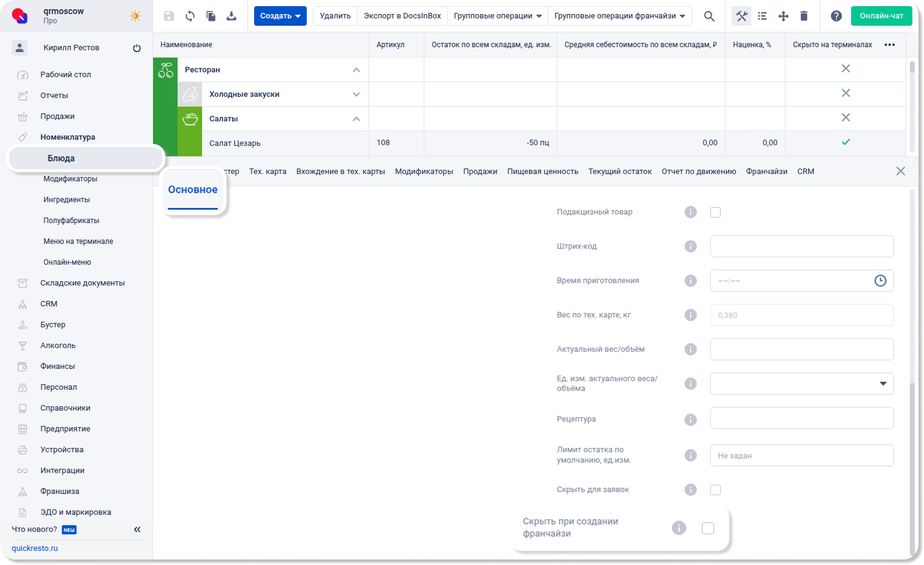Expand the Холодные закуски category row
Image resolution: width=924 pixels, height=565 pixels.
pos(356,94)
